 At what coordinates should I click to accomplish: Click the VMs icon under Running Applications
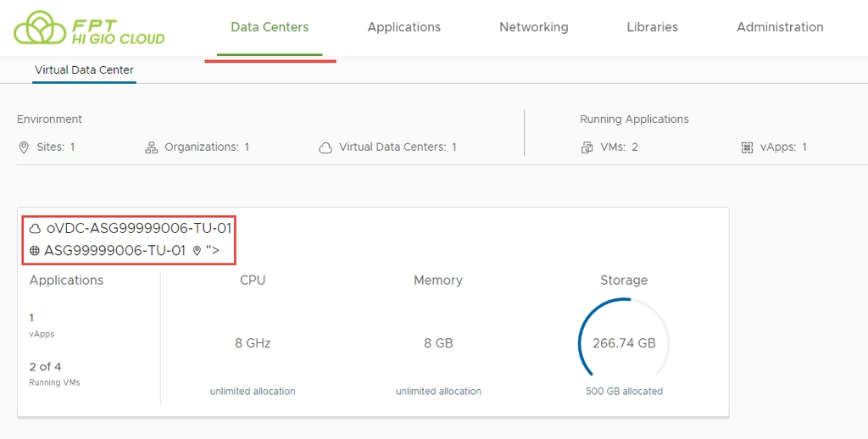click(587, 147)
